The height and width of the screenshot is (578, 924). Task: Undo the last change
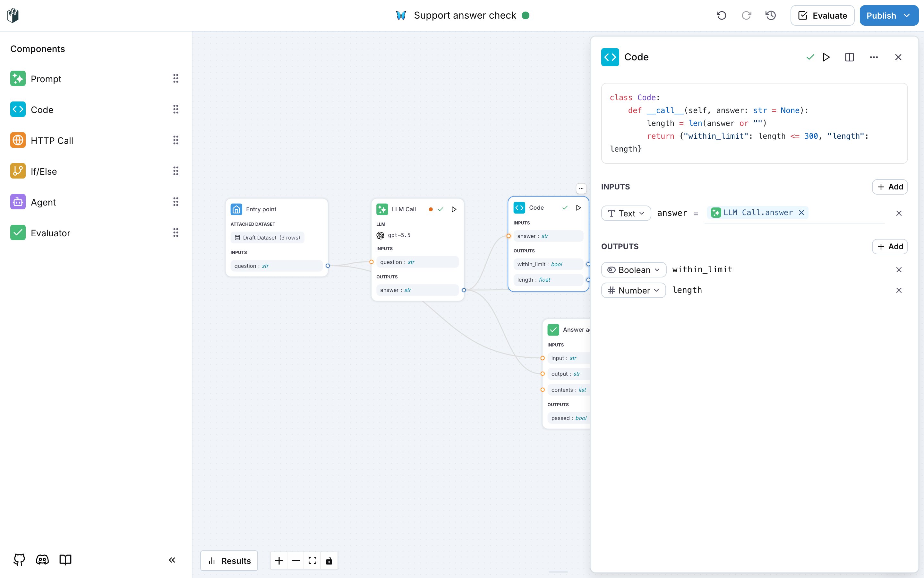721,15
